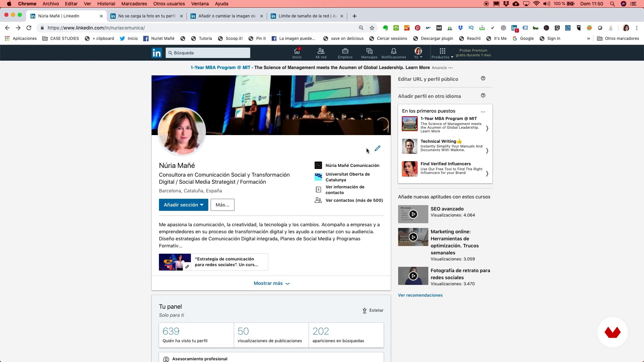Open Editar URL y perfil público
The image size is (644, 362).
tap(428, 79)
